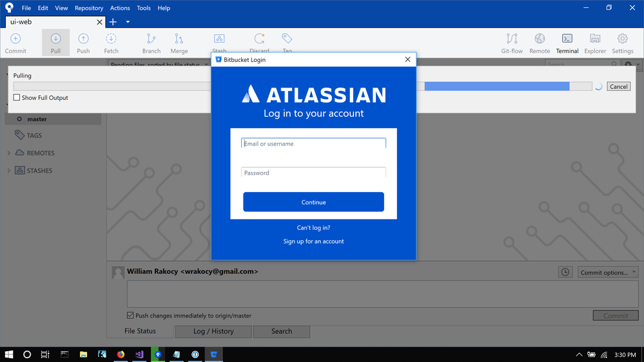Open Visual Studio from the taskbar
The image size is (644, 362).
139,354
